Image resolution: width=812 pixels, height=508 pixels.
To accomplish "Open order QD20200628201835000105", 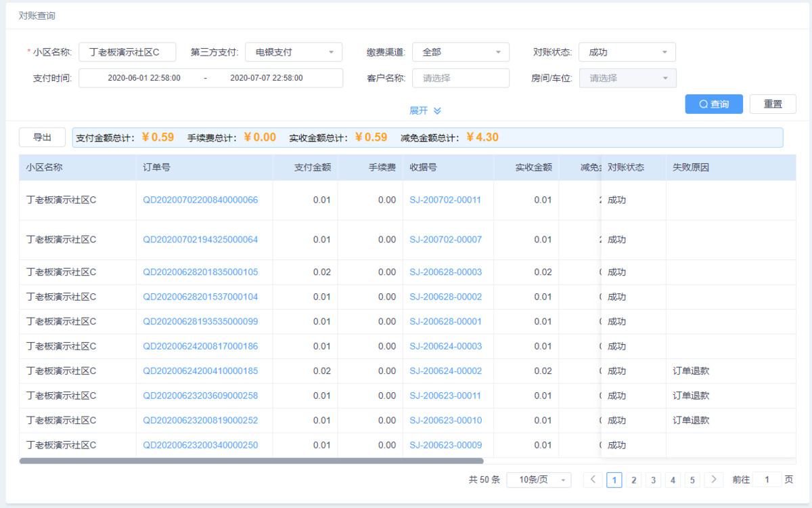I will pyautogui.click(x=200, y=272).
